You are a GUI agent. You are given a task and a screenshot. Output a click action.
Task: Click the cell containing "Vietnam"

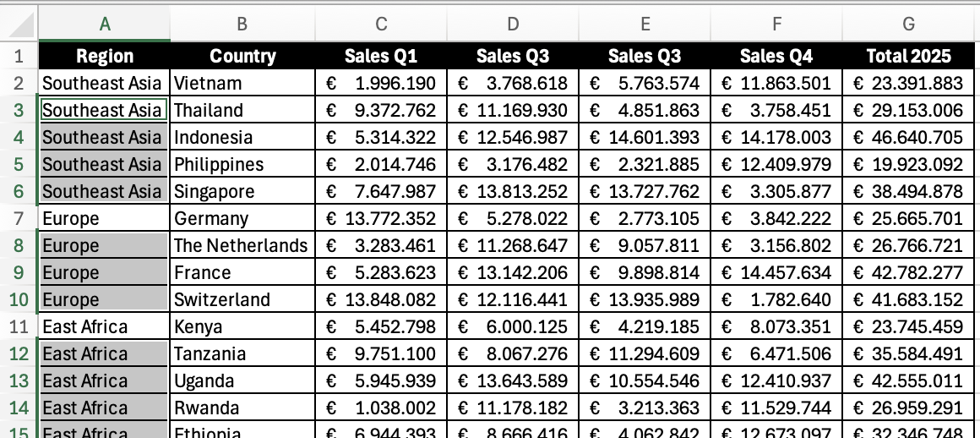coord(242,83)
